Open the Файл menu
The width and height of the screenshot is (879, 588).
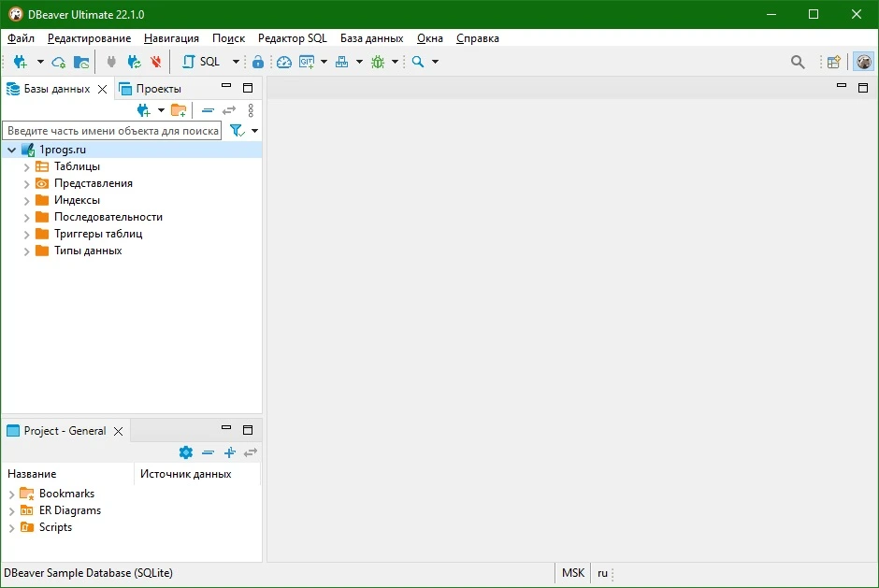click(x=21, y=38)
